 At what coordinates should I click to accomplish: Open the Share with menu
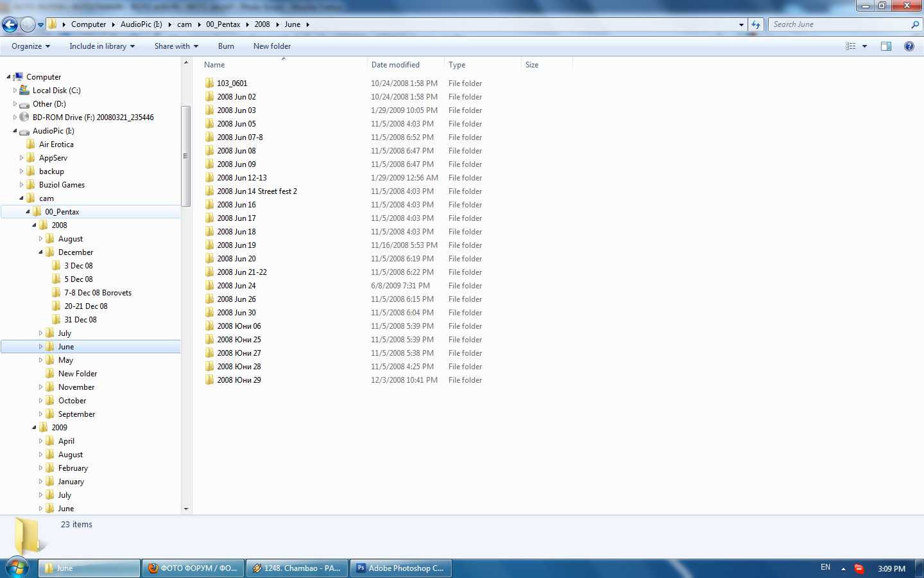[x=176, y=46]
